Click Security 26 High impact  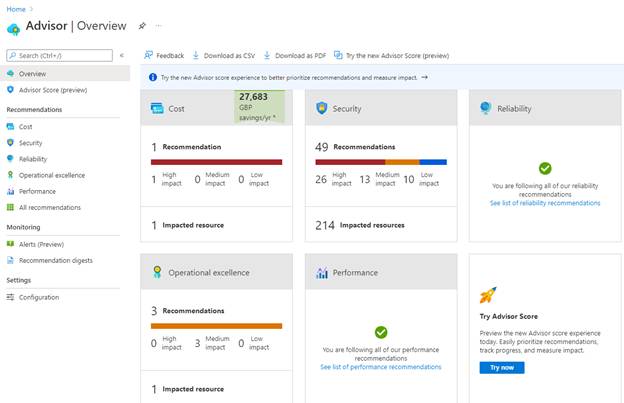tap(333, 179)
